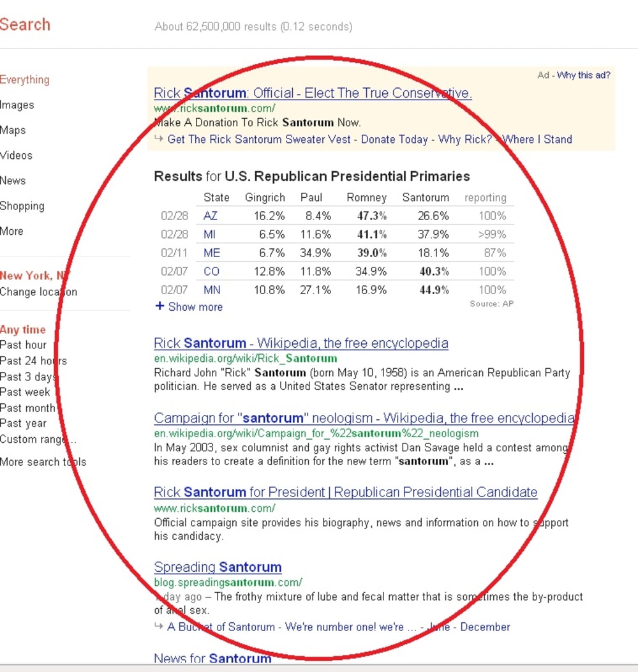Open 'Get The Rick Santorum Sweater Vest' ad link
The height and width of the screenshot is (672, 638).
pyautogui.click(x=259, y=140)
